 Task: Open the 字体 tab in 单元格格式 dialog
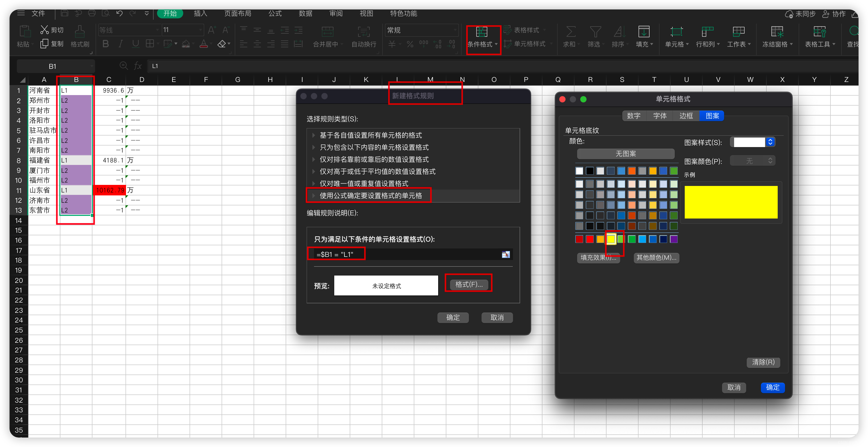point(660,116)
